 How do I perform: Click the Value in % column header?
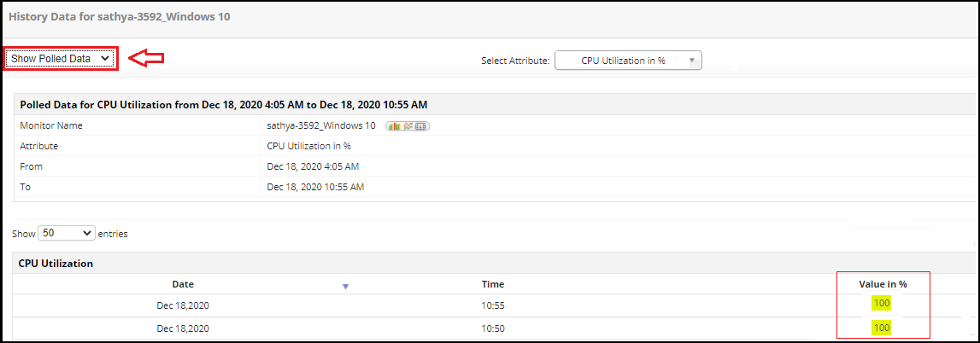pos(883,283)
